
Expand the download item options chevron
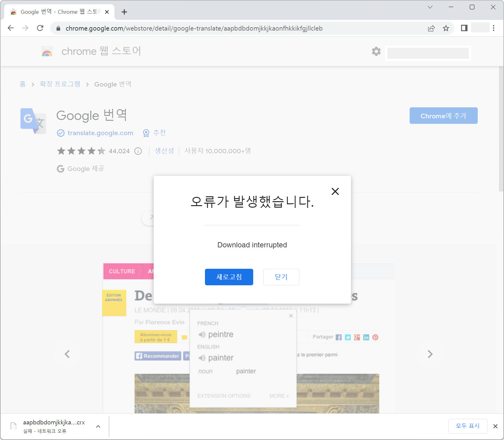[98, 427]
